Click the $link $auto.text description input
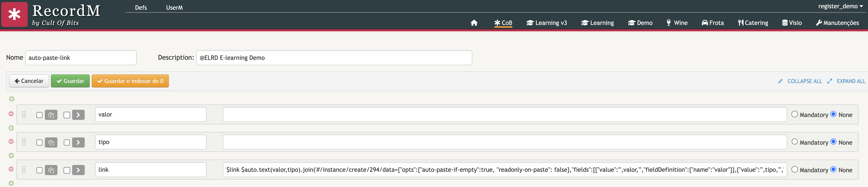The image size is (868, 187). [505, 170]
